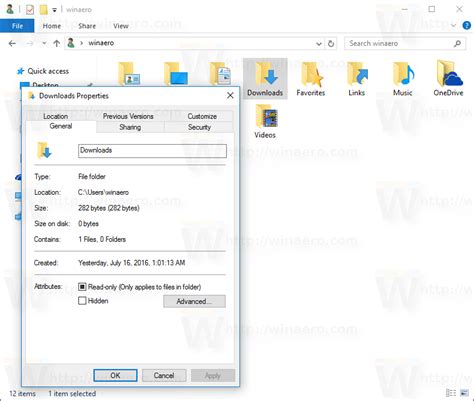
Task: Click the search magnifier icon
Action: tap(457, 43)
